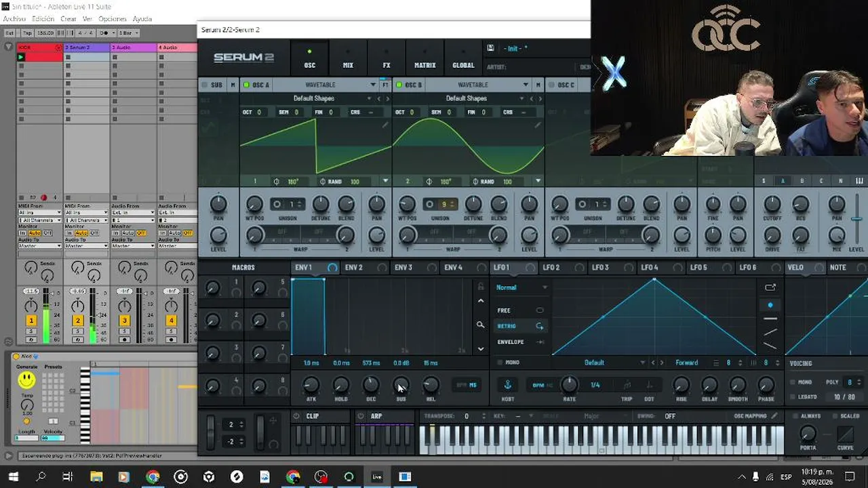Viewport: 868px width, 488px height.
Task: Click the Ableton Tap tempo button
Action: click(x=27, y=33)
